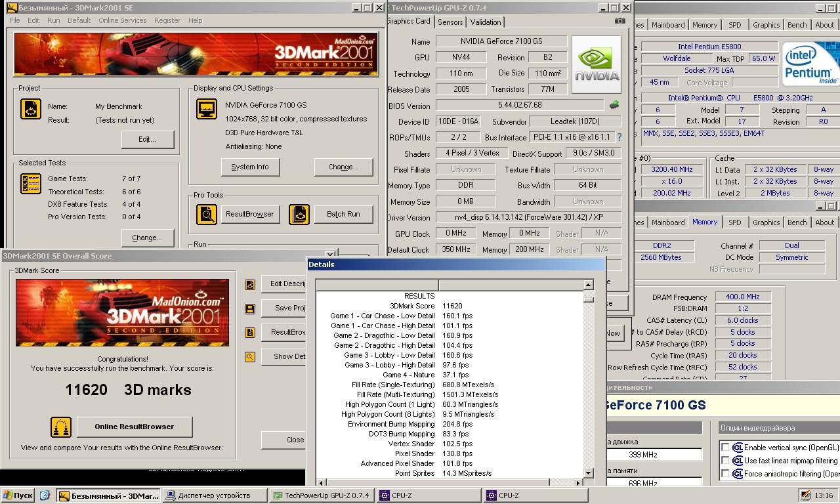
Task: Click Change... button under Selected Tests
Action: [148, 238]
